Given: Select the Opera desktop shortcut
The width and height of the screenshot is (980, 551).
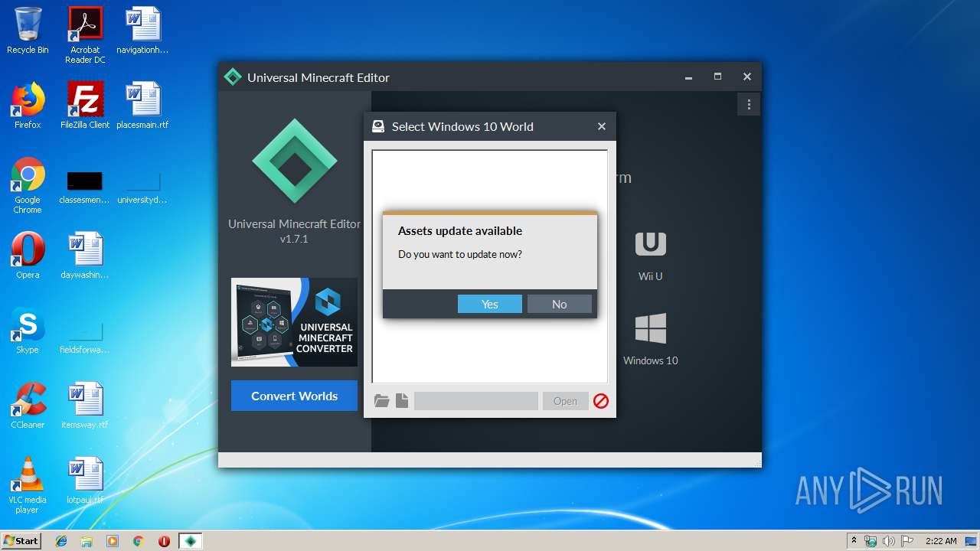Looking at the screenshot, I should (x=28, y=256).
